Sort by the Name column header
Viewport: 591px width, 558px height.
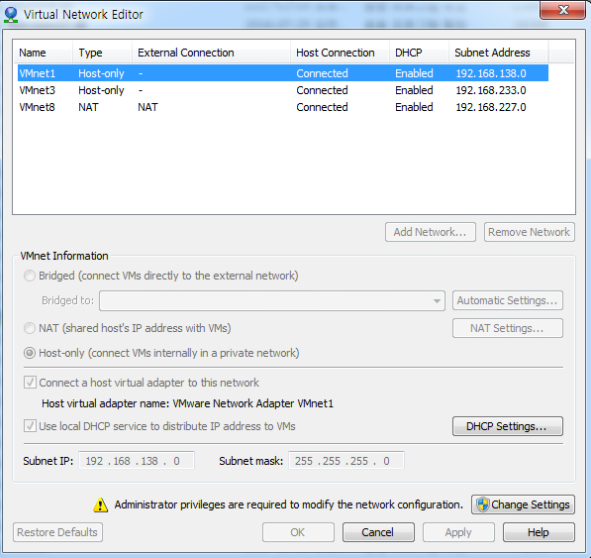coord(43,52)
